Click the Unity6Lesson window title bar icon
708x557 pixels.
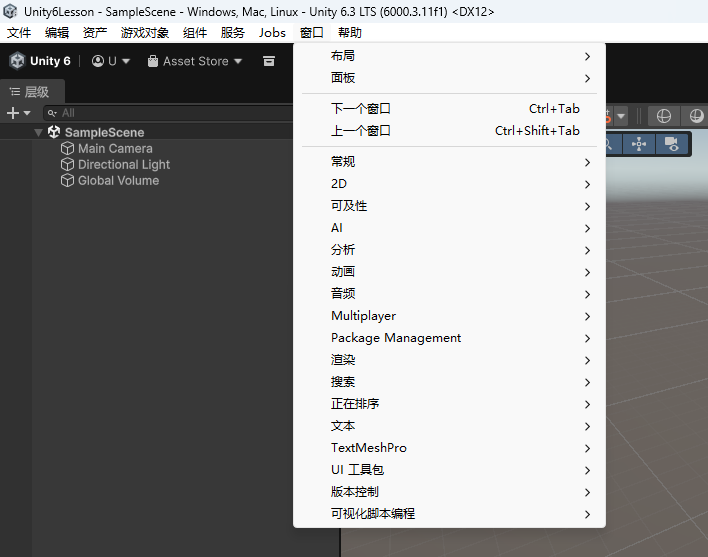10,11
